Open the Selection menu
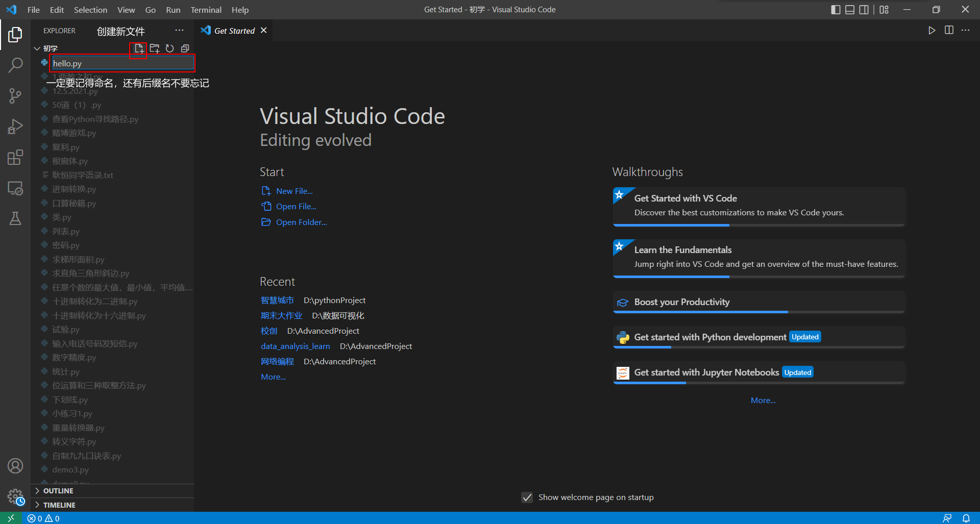Viewport: 980px width, 524px height. pos(90,10)
